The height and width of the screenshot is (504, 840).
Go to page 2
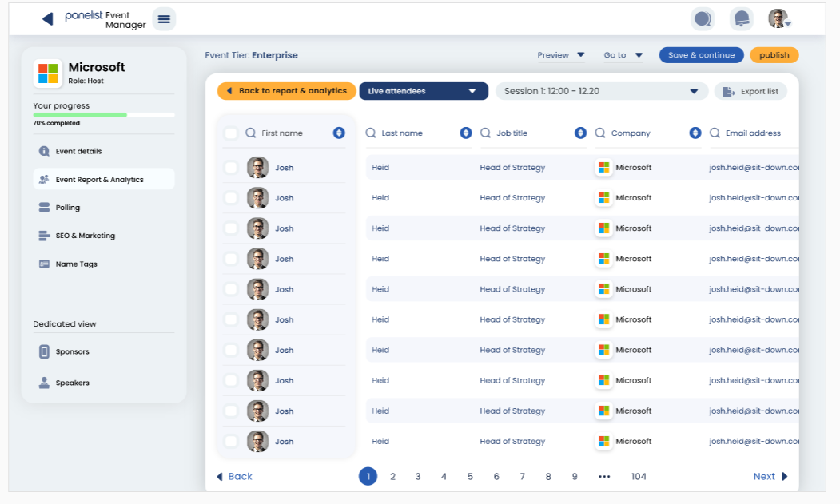point(392,477)
